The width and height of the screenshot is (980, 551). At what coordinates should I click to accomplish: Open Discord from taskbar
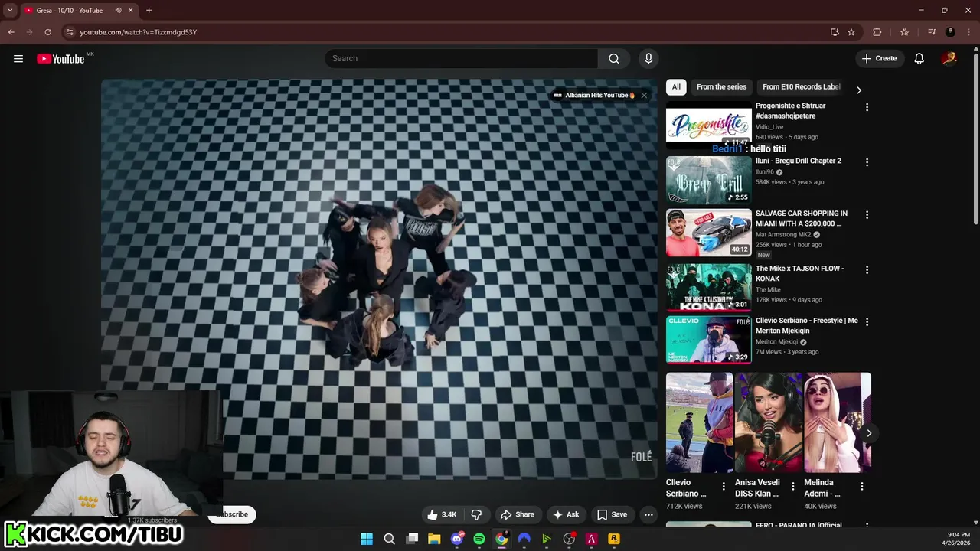457,539
